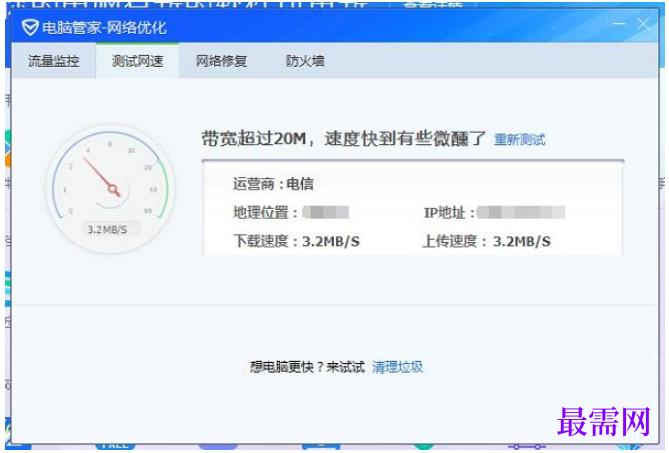Click the 下载速度 3.2MB/S value

click(331, 241)
